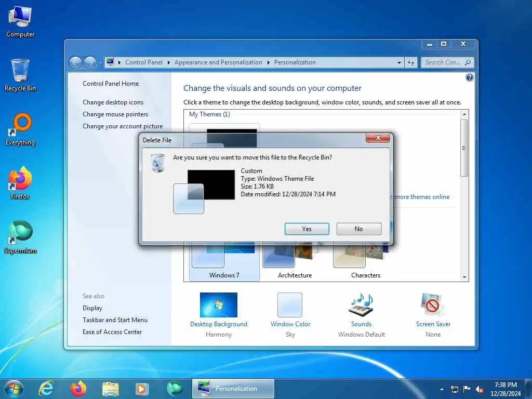
Task: Click the Custom theme thumbnail in dialog
Action: click(204, 192)
